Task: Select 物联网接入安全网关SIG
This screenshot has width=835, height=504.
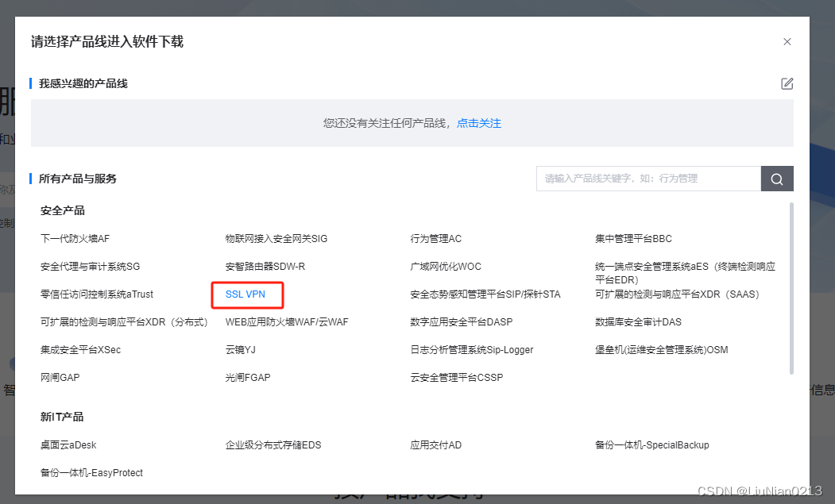Action: [x=276, y=239]
